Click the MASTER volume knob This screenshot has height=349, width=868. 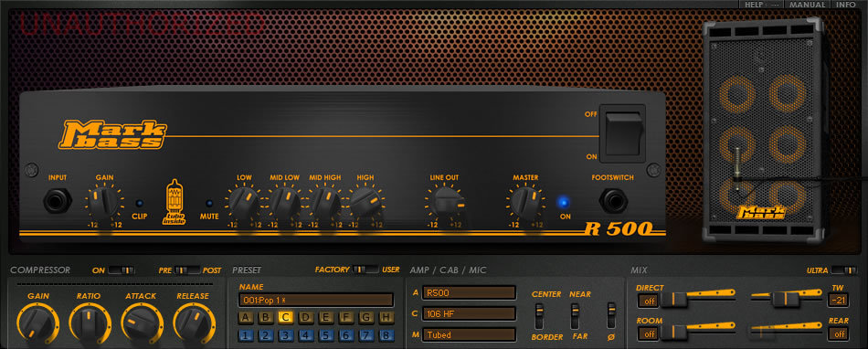(x=524, y=202)
